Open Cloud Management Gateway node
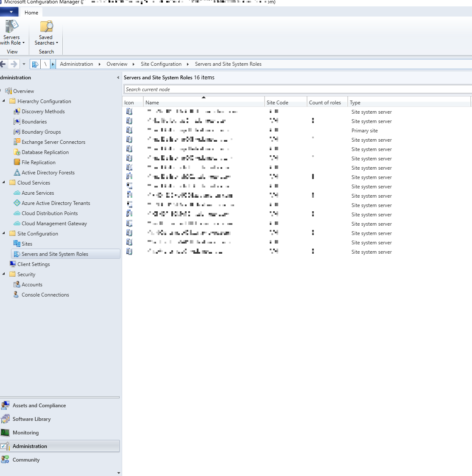The image size is (472, 476). click(54, 224)
